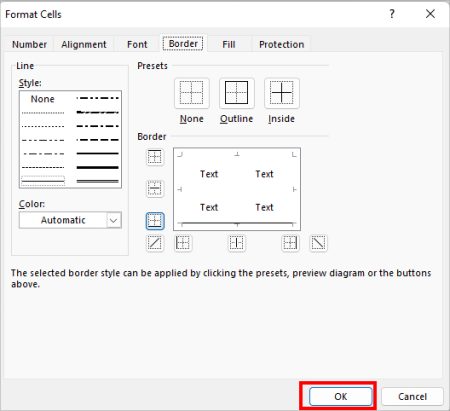Select the Inside border preset

click(x=282, y=93)
